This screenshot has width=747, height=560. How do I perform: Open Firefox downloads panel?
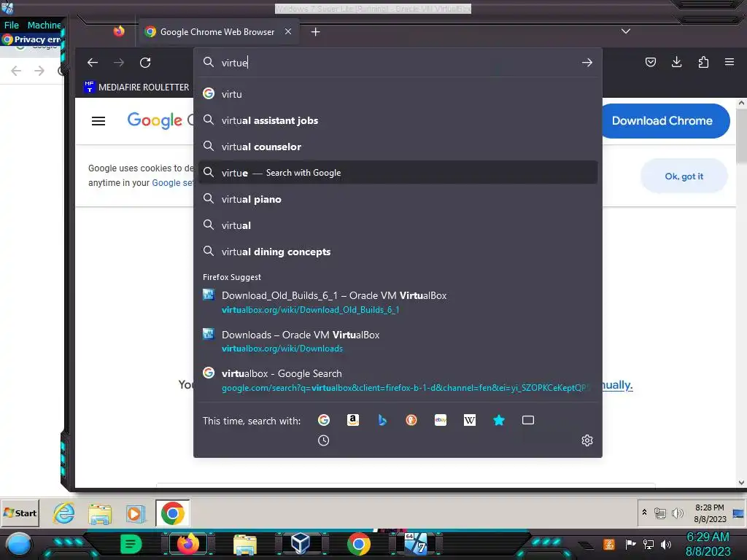[676, 62]
